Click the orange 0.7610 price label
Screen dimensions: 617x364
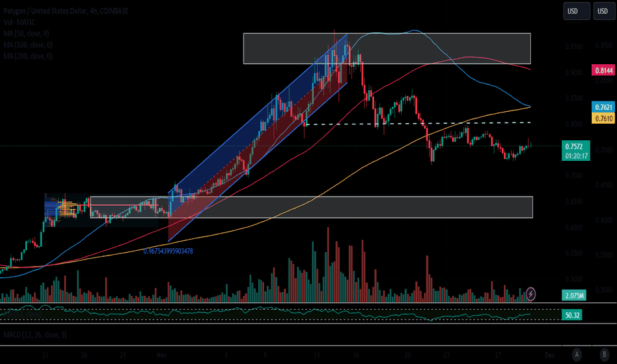click(x=604, y=118)
